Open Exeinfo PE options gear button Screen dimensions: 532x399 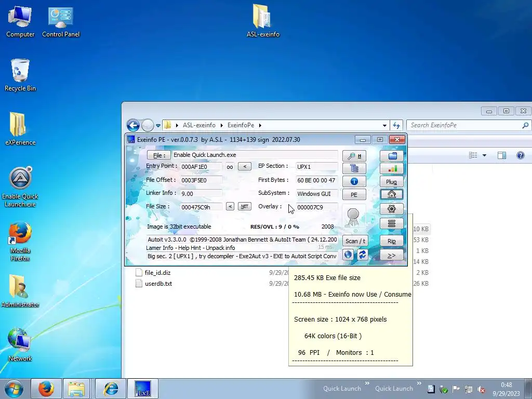tap(392, 209)
